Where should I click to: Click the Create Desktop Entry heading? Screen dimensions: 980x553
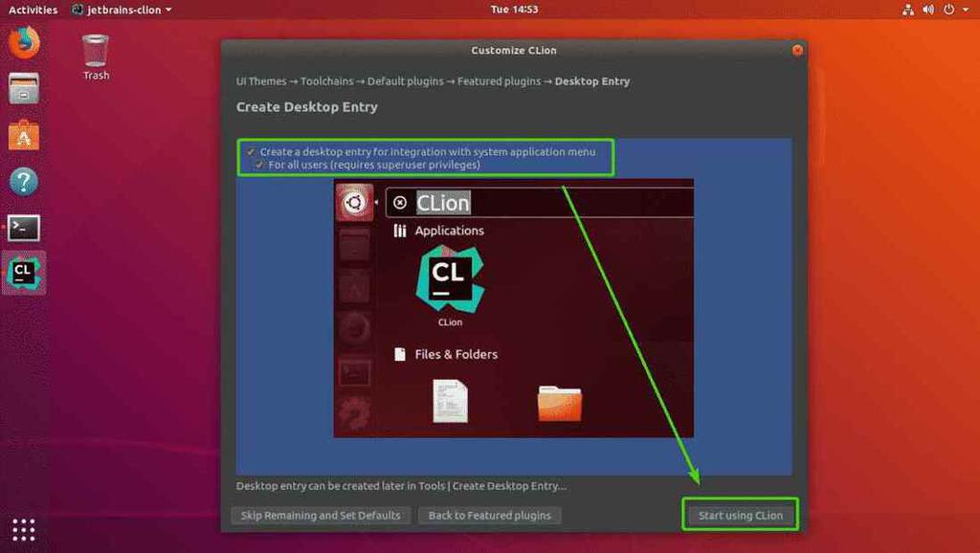(307, 107)
